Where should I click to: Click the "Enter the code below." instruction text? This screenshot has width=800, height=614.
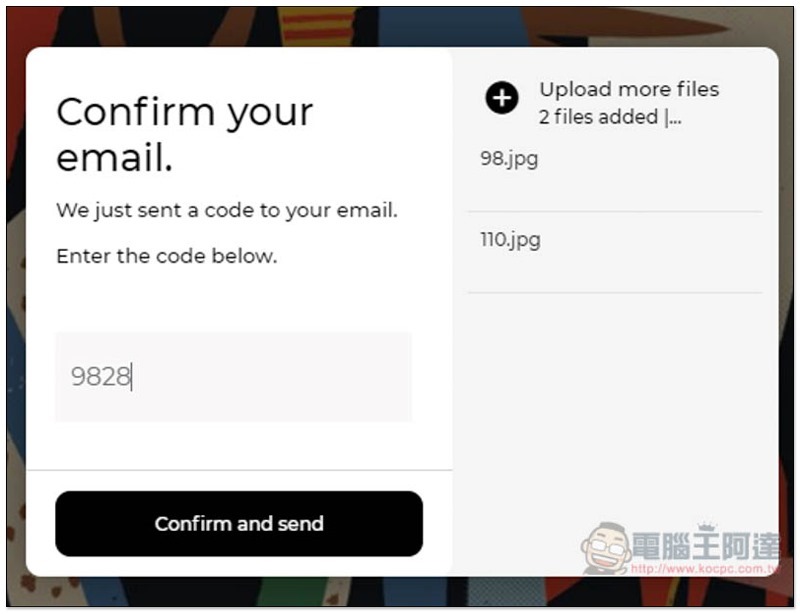(x=167, y=256)
